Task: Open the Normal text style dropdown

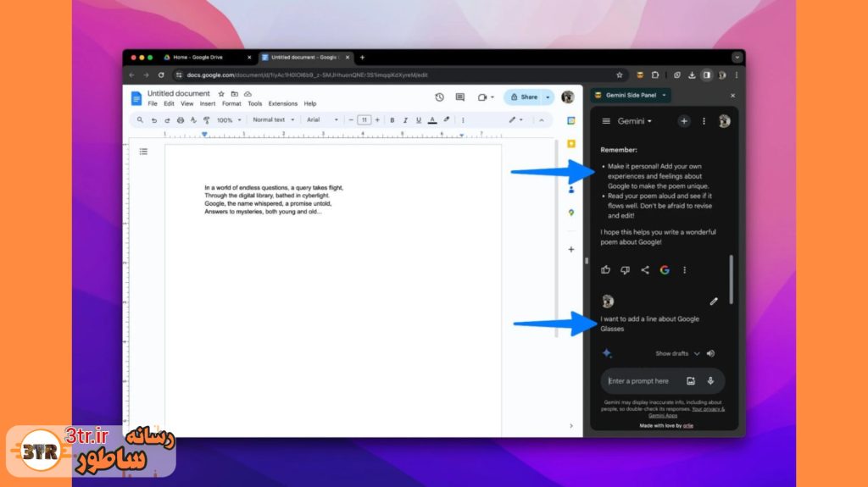Action: (273, 120)
